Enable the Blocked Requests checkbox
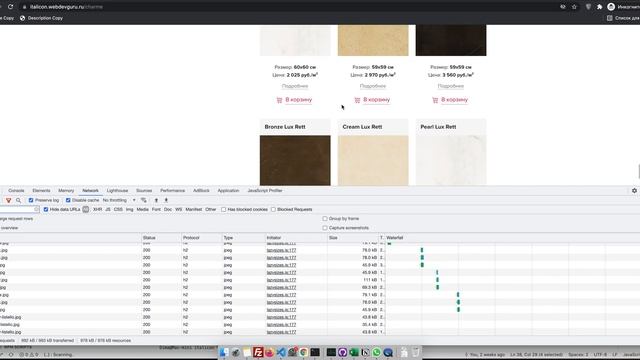The image size is (640, 360). [x=273, y=209]
